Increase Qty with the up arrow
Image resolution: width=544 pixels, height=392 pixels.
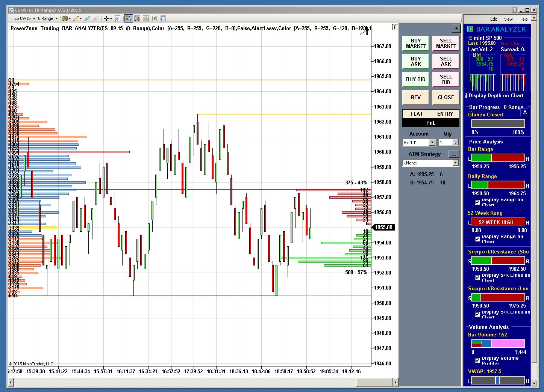point(456,141)
